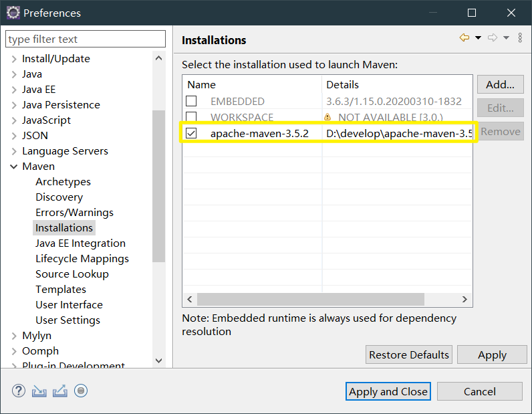This screenshot has width=532, height=414.
Task: Go back using the yellow arrow icon
Action: point(464,38)
